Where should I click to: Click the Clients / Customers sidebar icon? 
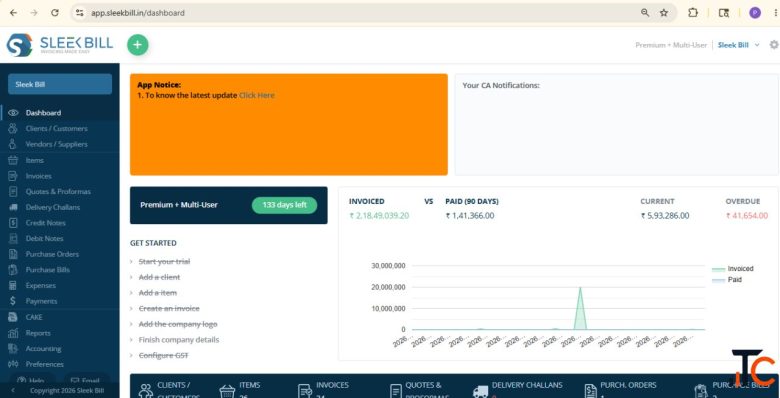click(13, 128)
